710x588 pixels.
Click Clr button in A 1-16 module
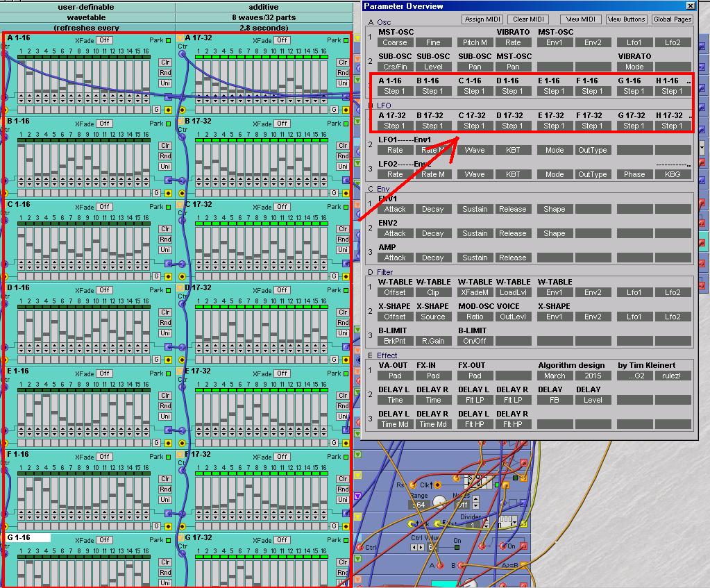(166, 62)
